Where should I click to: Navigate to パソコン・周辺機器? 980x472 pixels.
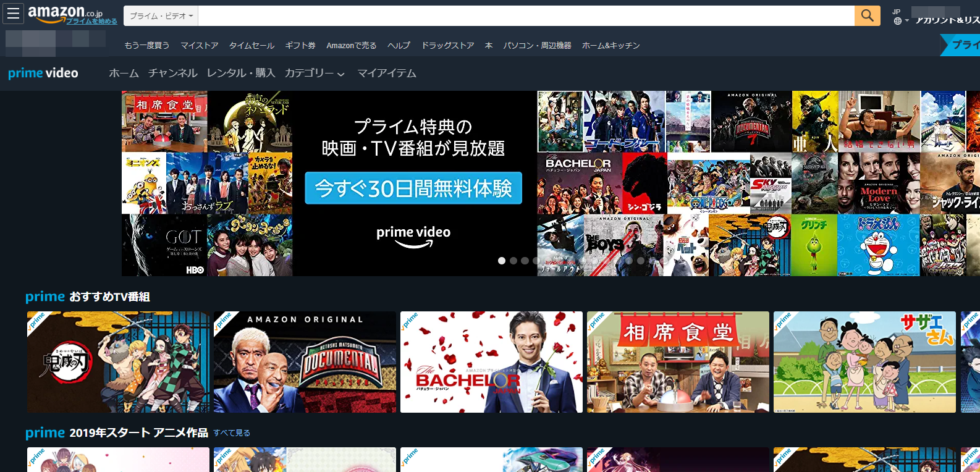click(537, 45)
